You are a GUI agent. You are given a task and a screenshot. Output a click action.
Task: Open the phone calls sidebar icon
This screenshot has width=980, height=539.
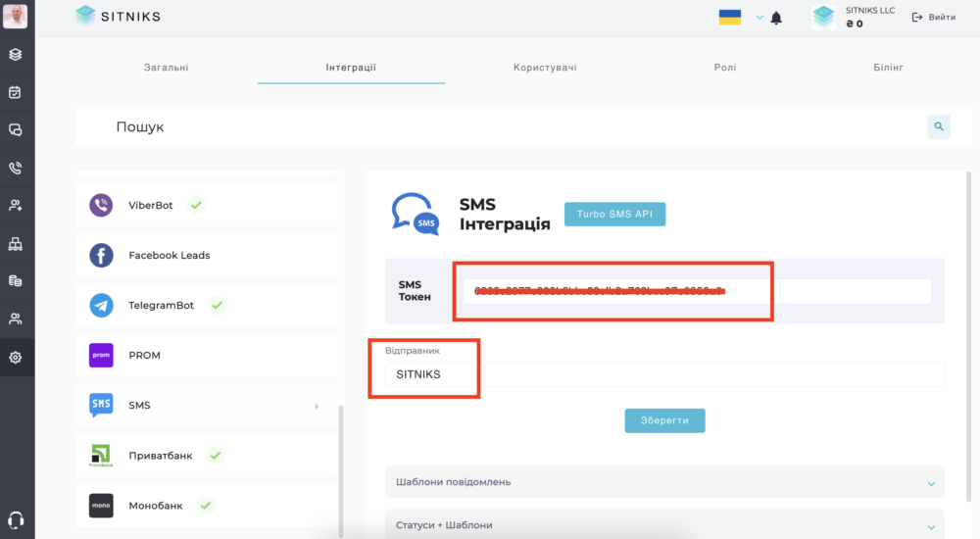pyautogui.click(x=16, y=168)
